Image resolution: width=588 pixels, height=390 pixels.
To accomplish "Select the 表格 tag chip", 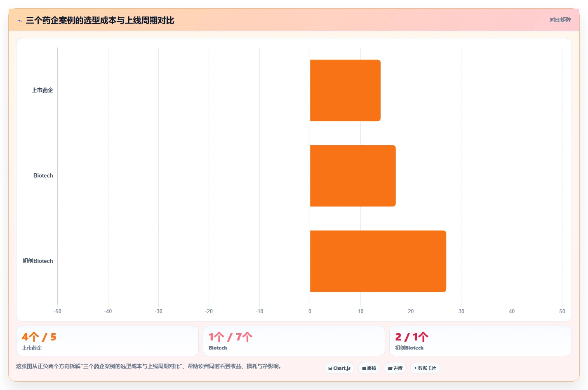I will (369, 368).
